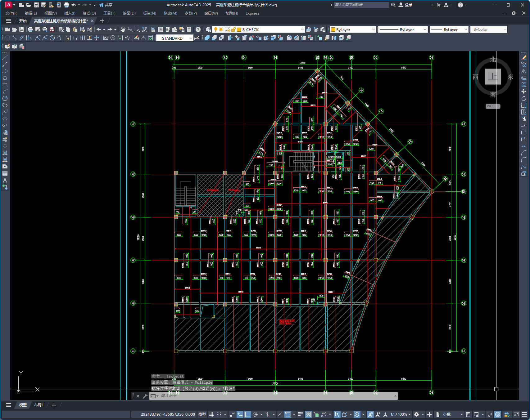The height and width of the screenshot is (420, 530).
Task: Select the Line drawing tool
Action: [x=5, y=57]
